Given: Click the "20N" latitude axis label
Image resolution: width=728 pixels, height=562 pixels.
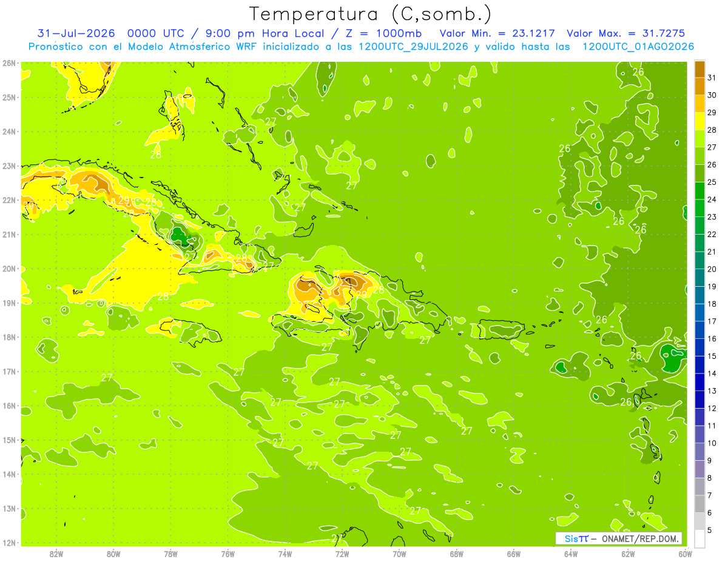Looking at the screenshot, I should 8,269.
